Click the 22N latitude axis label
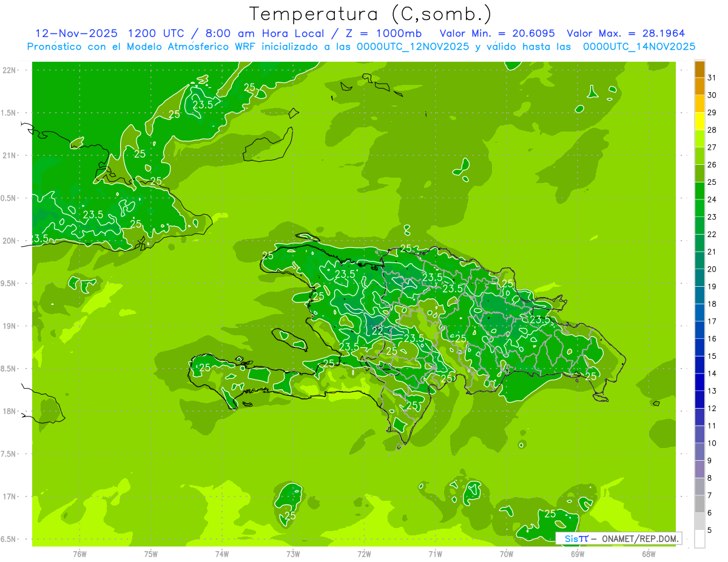This screenshot has width=728, height=562. [10, 70]
